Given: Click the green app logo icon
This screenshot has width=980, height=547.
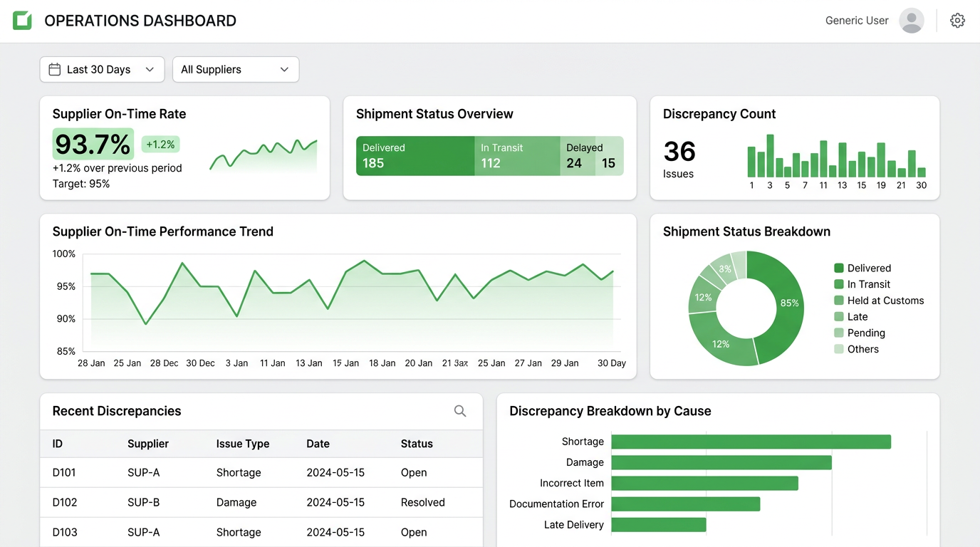Looking at the screenshot, I should (22, 21).
